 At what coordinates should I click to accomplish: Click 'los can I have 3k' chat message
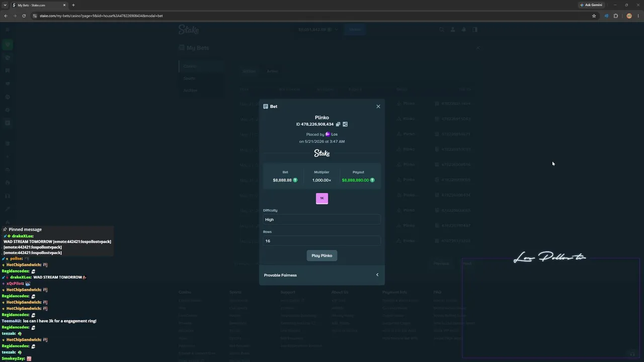pos(60,321)
